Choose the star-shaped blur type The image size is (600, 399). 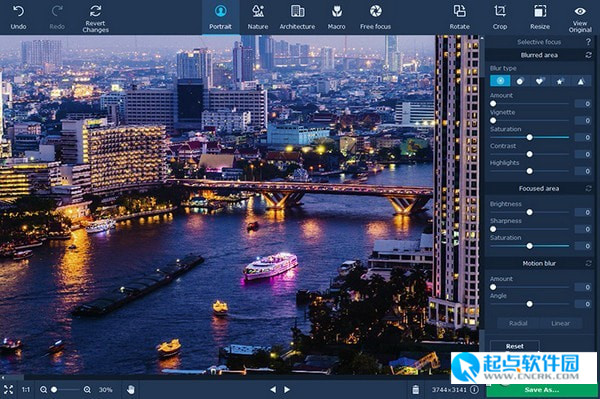point(560,81)
